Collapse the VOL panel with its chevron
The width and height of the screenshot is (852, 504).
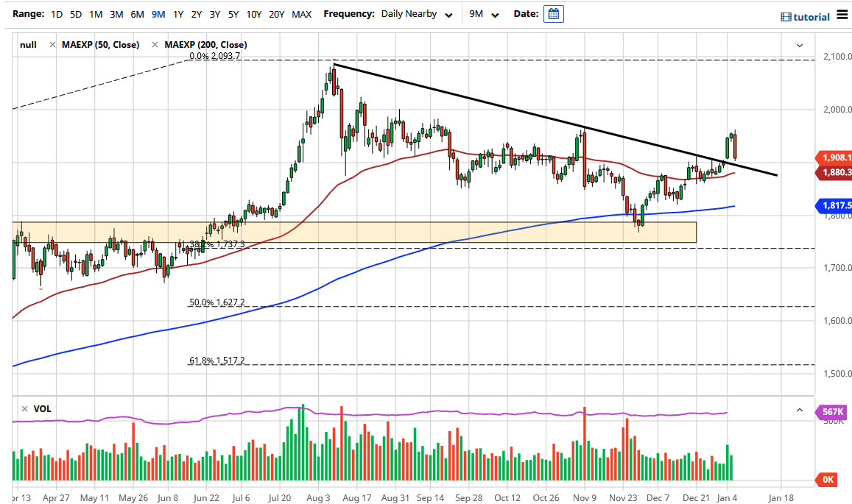pos(800,408)
